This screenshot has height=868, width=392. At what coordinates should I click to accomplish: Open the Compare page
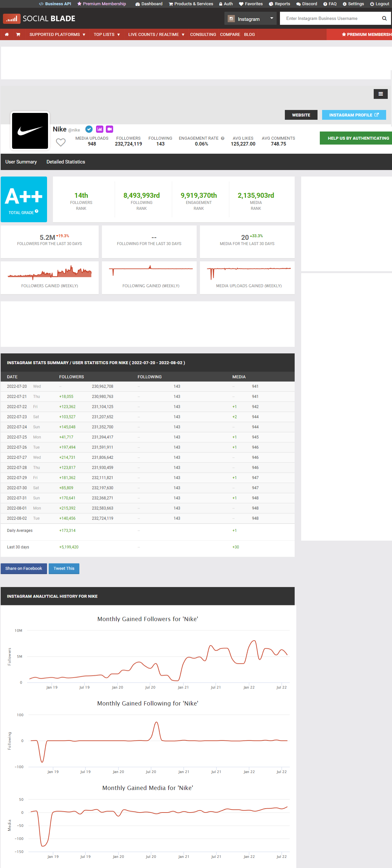[x=230, y=34]
